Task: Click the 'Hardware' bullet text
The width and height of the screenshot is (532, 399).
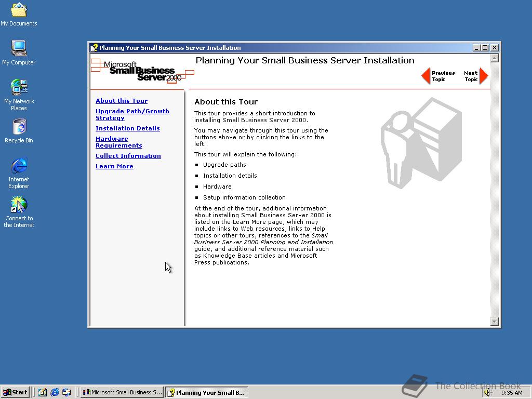Action: pos(217,187)
